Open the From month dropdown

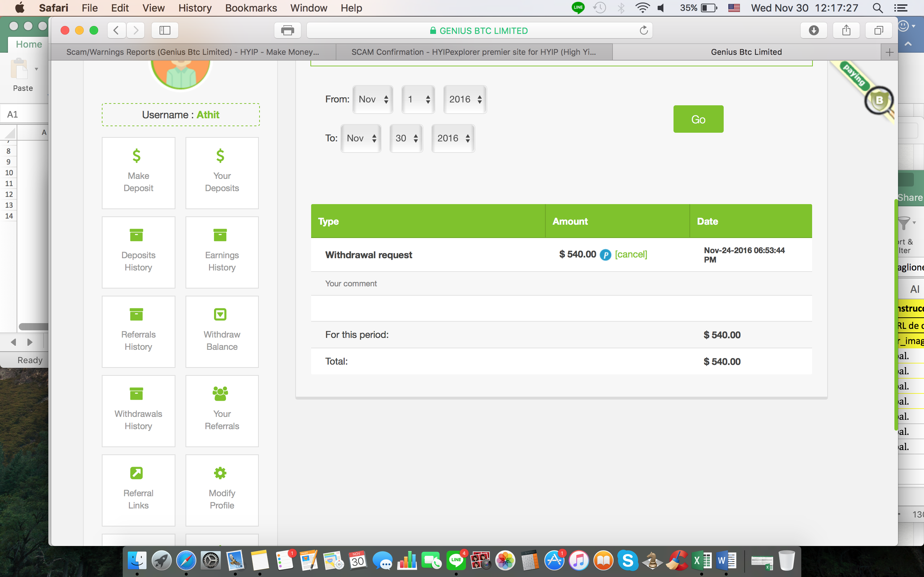click(373, 100)
